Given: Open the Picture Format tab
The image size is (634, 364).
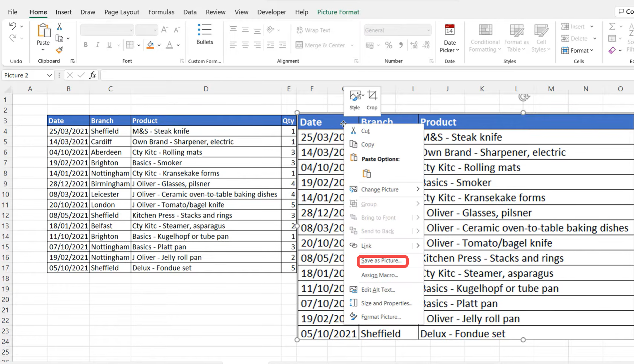Looking at the screenshot, I should pyautogui.click(x=338, y=12).
